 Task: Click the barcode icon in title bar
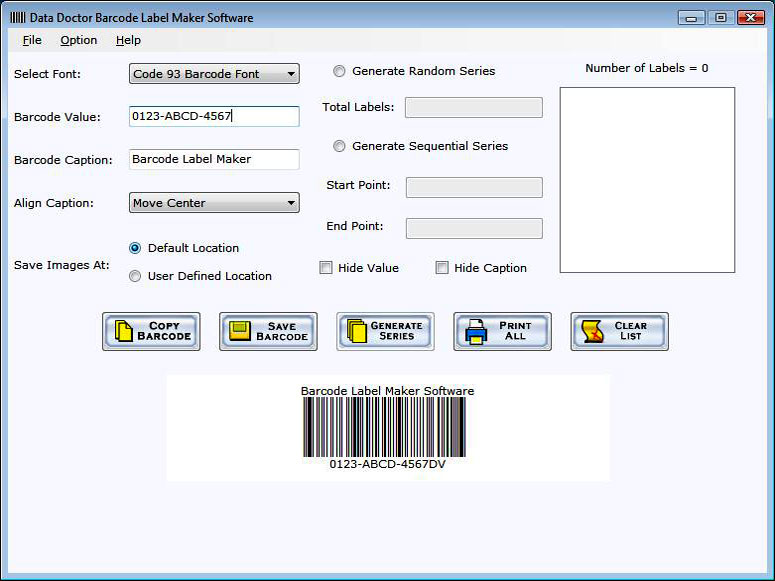[x=17, y=18]
